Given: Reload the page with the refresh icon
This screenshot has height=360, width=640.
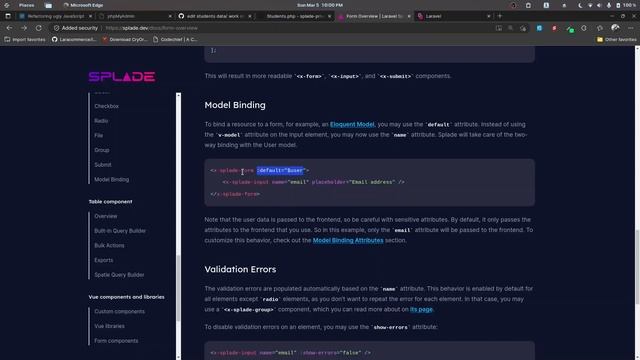Looking at the screenshot, I should coord(38,28).
